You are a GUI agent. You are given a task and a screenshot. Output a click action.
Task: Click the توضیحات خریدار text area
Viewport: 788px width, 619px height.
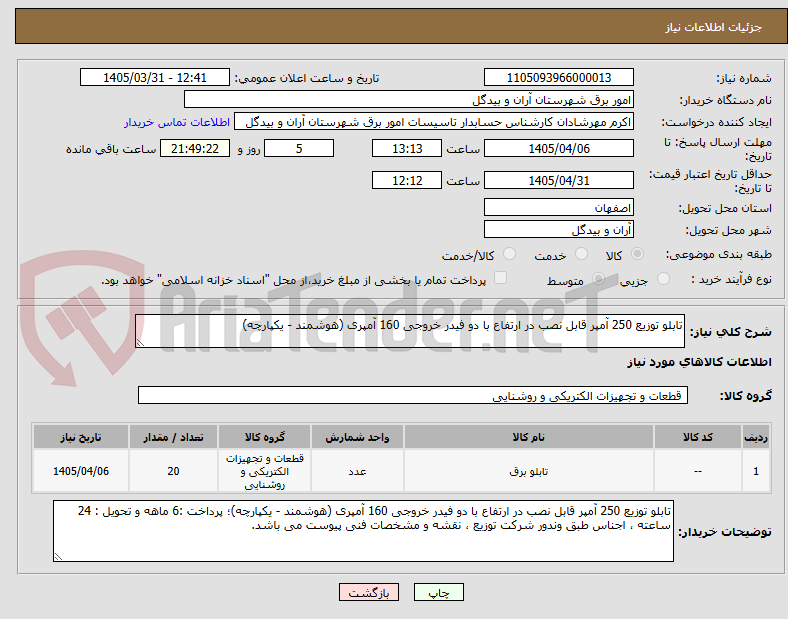pyautogui.click(x=363, y=531)
